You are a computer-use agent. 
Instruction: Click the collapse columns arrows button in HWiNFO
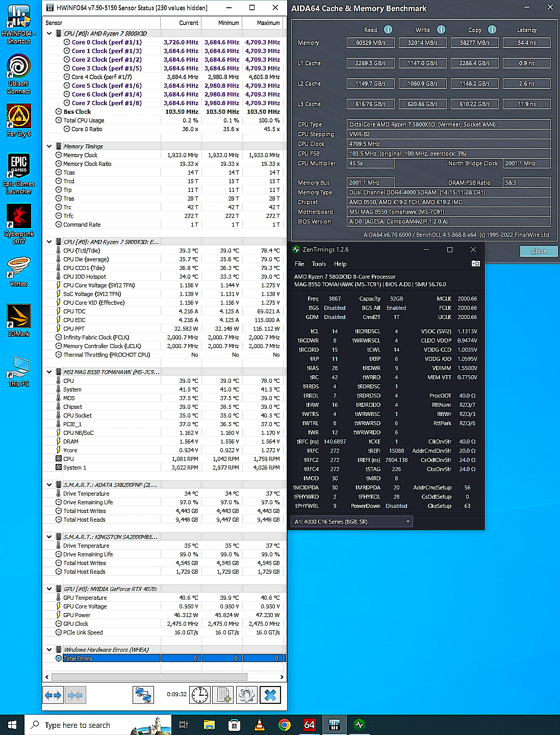coord(75,695)
